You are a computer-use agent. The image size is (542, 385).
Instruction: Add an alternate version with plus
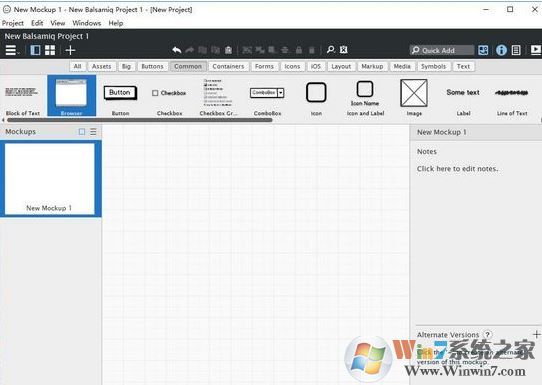[x=536, y=335]
